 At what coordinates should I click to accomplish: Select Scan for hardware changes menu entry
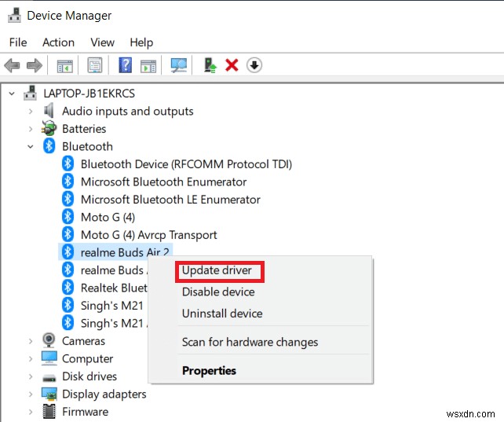250,342
